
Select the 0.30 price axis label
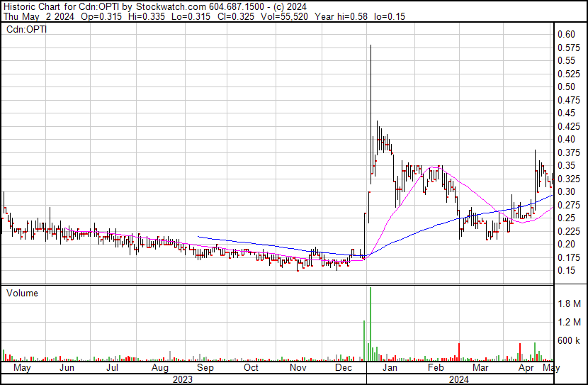pos(566,191)
